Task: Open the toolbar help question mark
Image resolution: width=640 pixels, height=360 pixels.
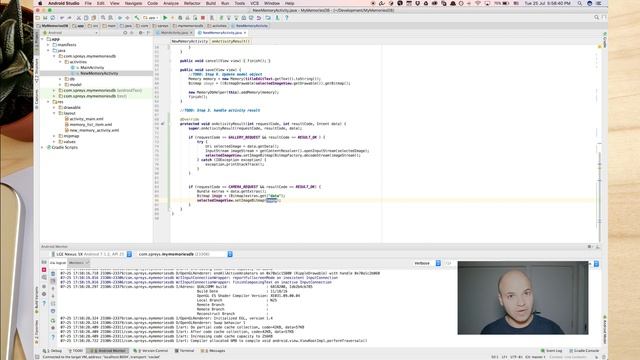Action: (x=287, y=18)
